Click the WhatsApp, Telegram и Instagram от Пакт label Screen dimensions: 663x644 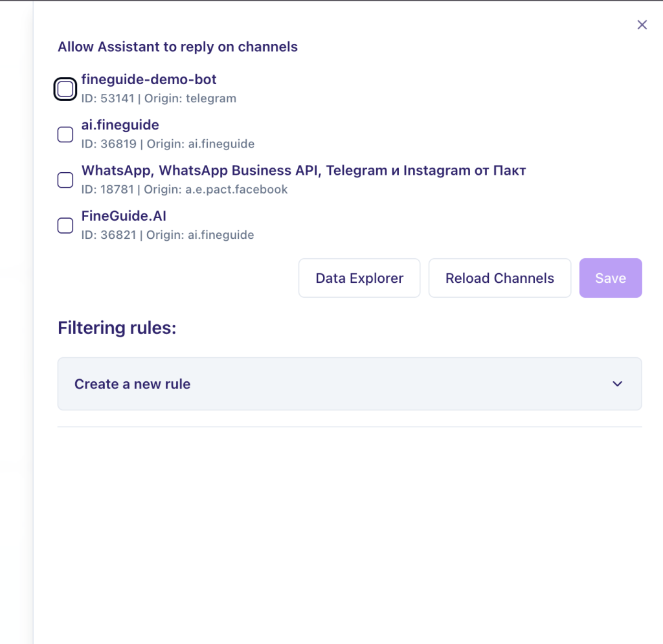tap(303, 170)
